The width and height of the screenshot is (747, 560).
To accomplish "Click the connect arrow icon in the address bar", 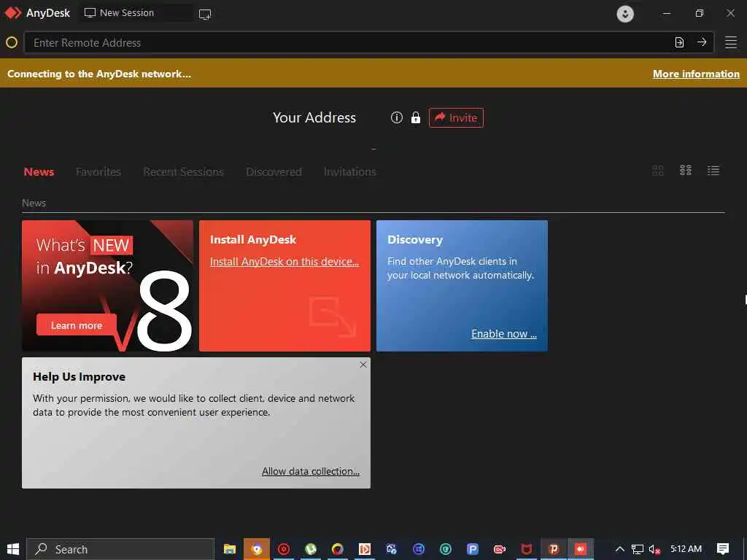I will click(x=702, y=42).
